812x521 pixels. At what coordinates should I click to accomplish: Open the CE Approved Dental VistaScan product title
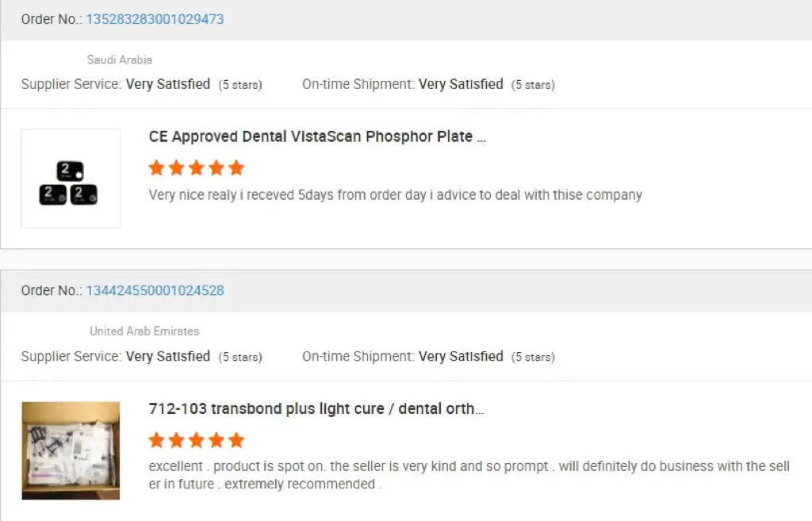(x=317, y=136)
